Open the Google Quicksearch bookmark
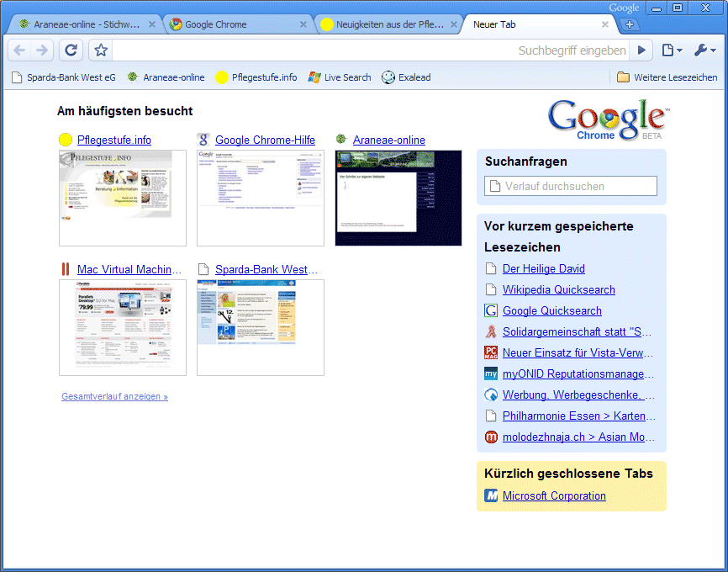The height and width of the screenshot is (572, 728). click(552, 311)
